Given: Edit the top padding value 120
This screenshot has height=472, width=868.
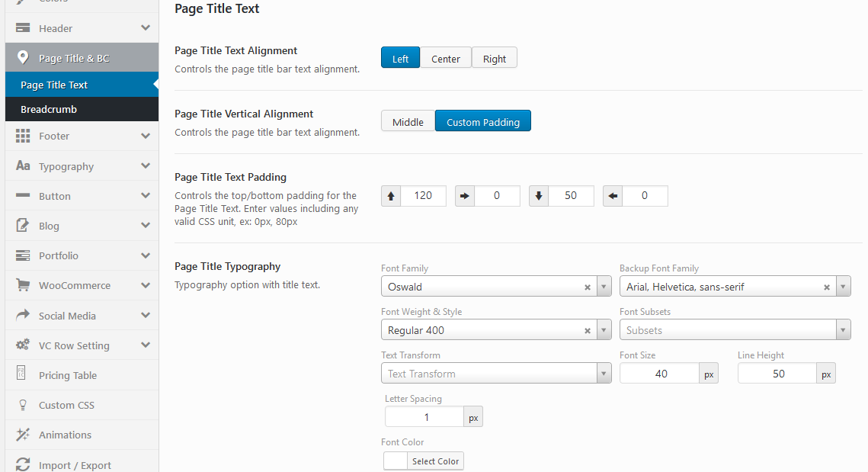Looking at the screenshot, I should (x=423, y=195).
